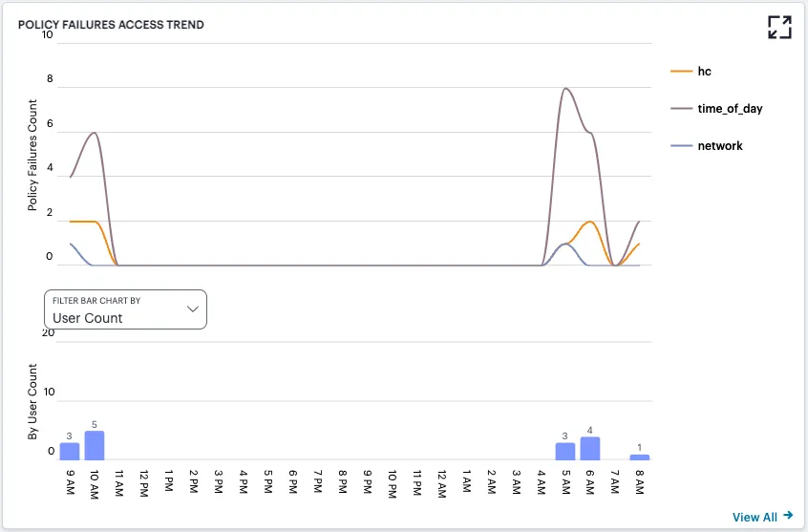The width and height of the screenshot is (808, 532).
Task: Open the Filter Bar Chart By dropdown
Action: click(125, 309)
